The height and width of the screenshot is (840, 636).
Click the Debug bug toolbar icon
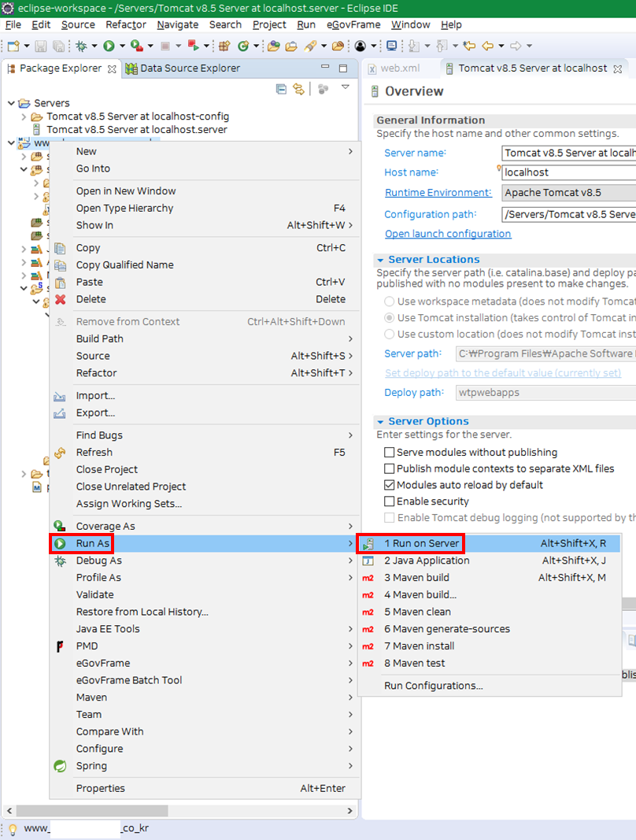(x=81, y=46)
